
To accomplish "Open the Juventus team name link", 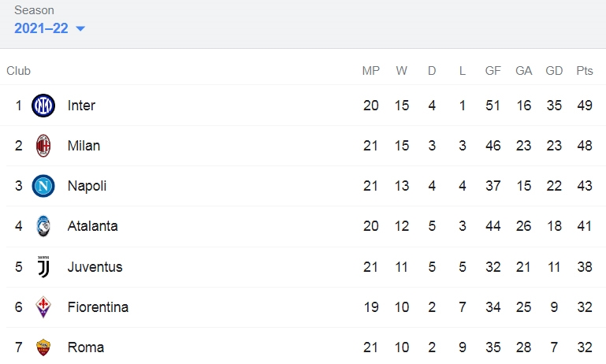I will click(95, 266).
